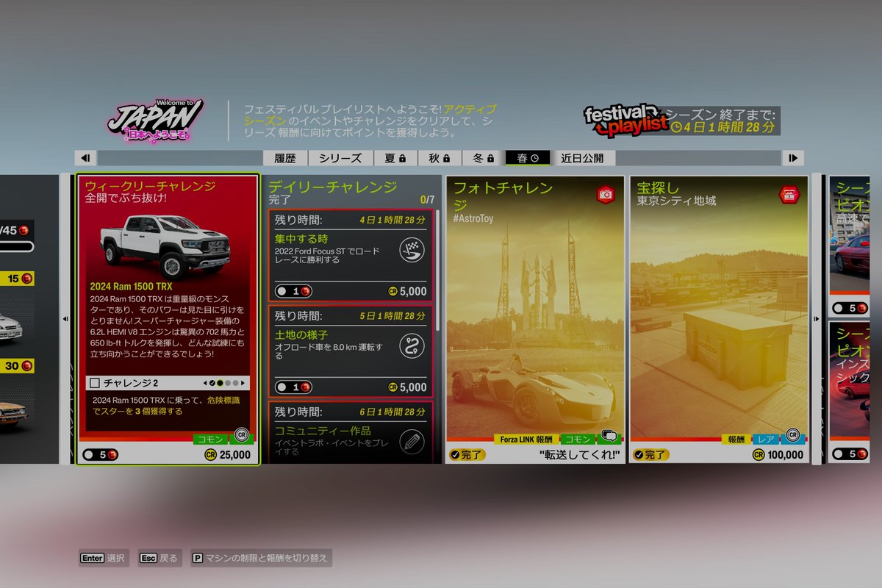This screenshot has height=588, width=882.
Task: Click the 4日 1時間 28分 season countdown
Action: pyautogui.click(x=729, y=127)
